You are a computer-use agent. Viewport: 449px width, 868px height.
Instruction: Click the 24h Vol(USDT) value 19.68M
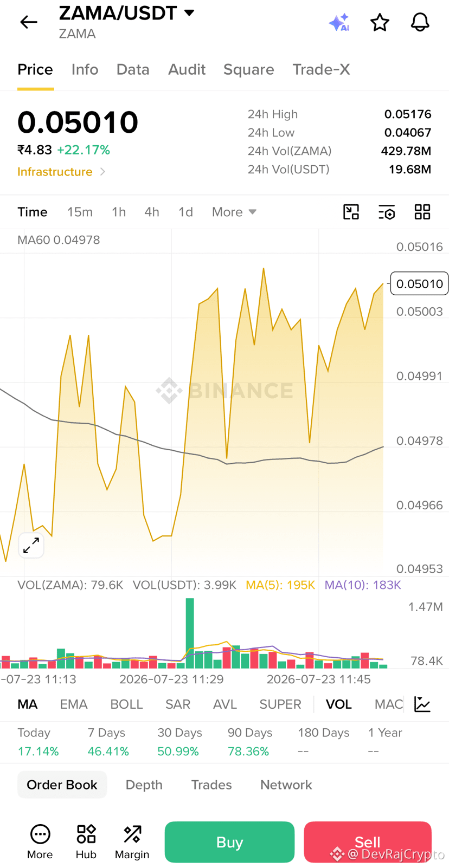[x=410, y=170]
